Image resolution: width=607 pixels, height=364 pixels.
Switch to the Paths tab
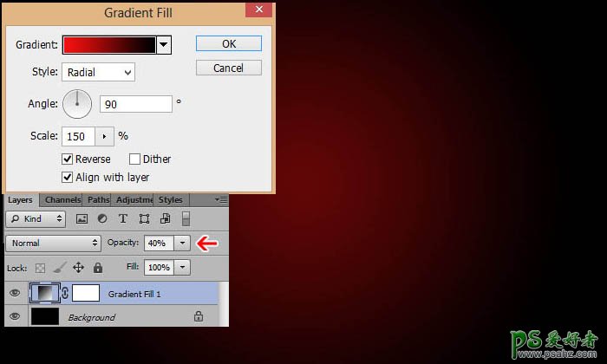tap(99, 200)
